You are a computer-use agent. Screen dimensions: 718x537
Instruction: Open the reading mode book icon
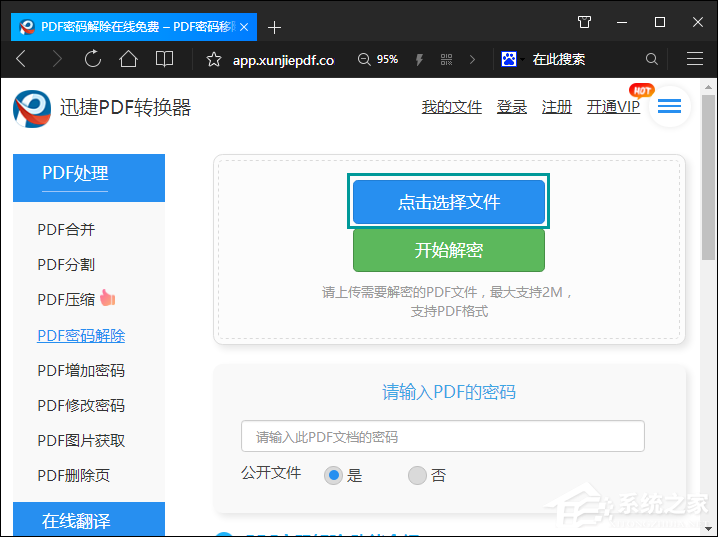[164, 59]
